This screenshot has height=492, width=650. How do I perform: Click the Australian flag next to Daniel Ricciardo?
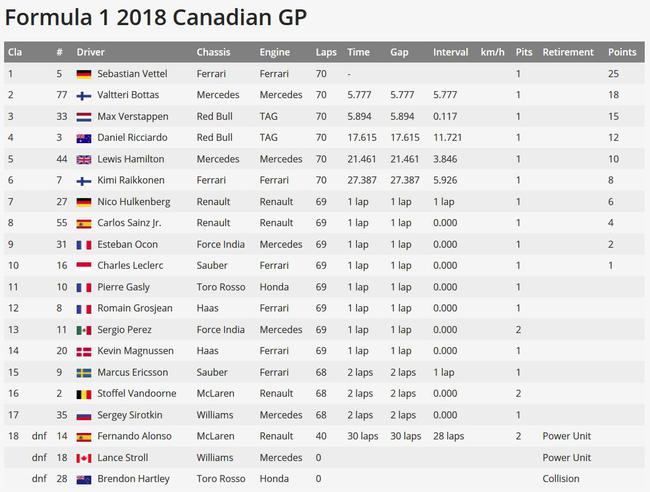(84, 138)
